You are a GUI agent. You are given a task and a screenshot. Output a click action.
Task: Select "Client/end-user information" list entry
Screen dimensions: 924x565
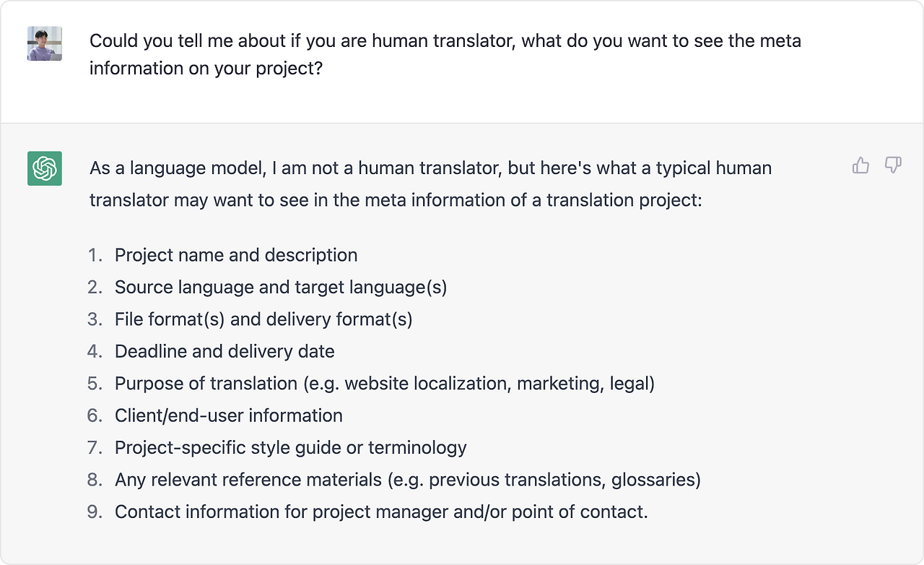click(x=229, y=415)
